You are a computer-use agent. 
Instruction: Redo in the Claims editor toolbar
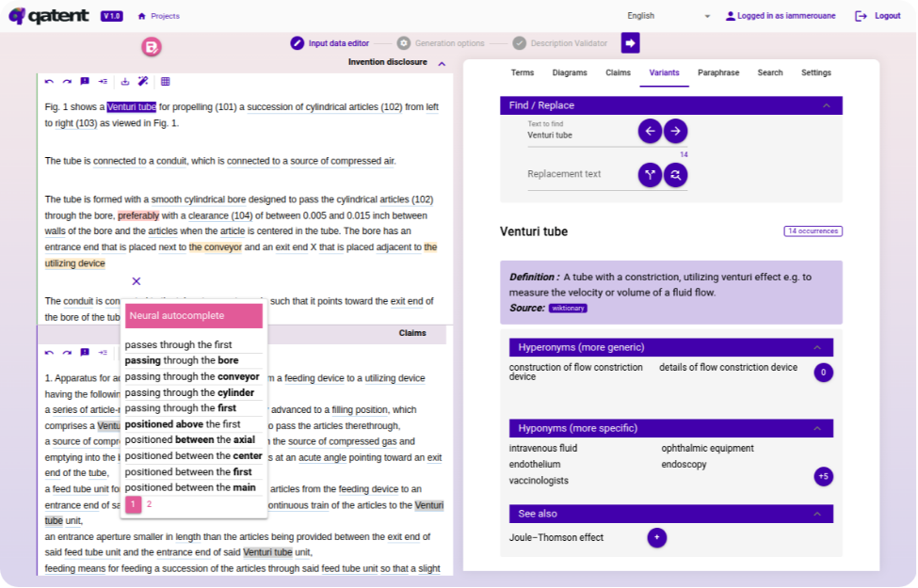[x=67, y=353]
